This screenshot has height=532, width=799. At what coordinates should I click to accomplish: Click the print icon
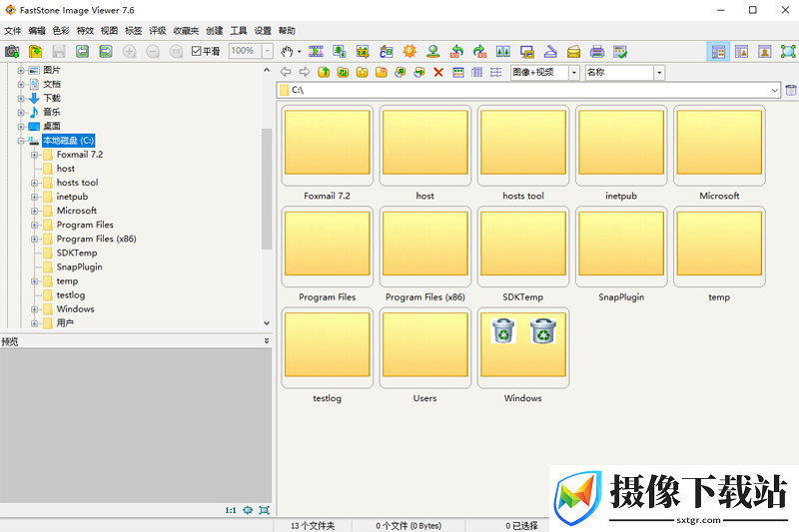point(597,52)
